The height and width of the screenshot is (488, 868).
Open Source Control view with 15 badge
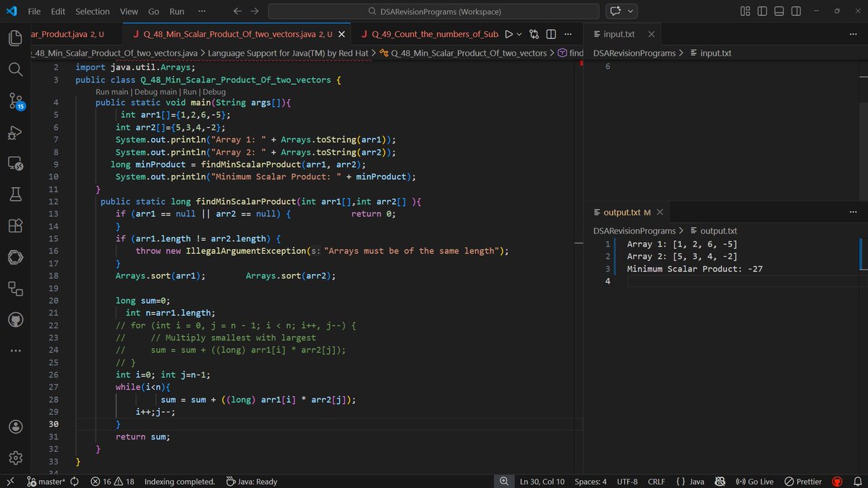(16, 101)
